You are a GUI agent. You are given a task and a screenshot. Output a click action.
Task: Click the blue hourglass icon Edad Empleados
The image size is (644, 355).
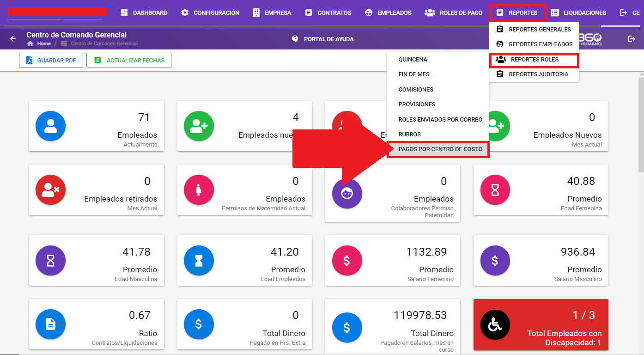pyautogui.click(x=199, y=261)
